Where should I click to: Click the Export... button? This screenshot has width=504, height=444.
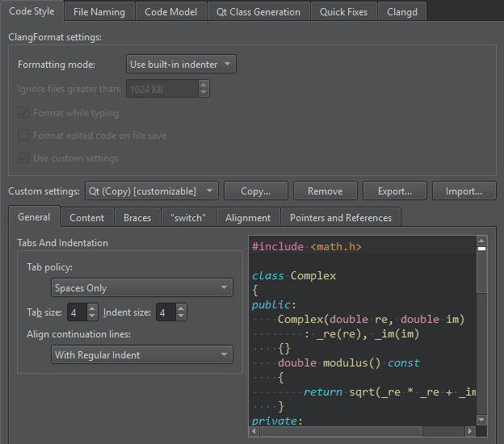394,191
